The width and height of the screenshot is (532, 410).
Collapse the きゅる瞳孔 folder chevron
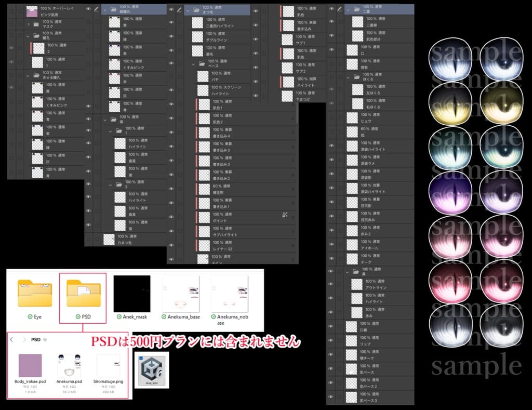point(28,75)
